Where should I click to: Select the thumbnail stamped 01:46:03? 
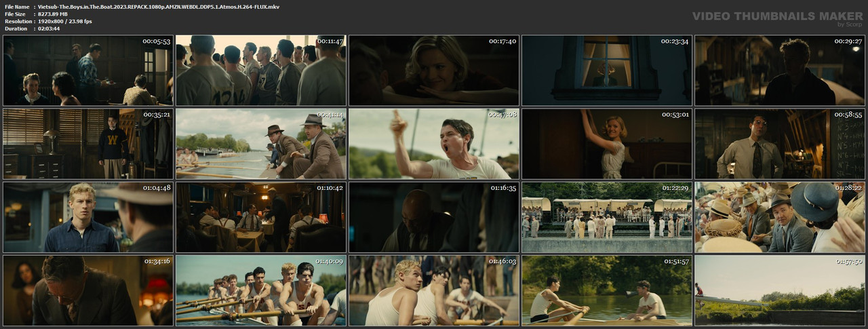pyautogui.click(x=434, y=290)
